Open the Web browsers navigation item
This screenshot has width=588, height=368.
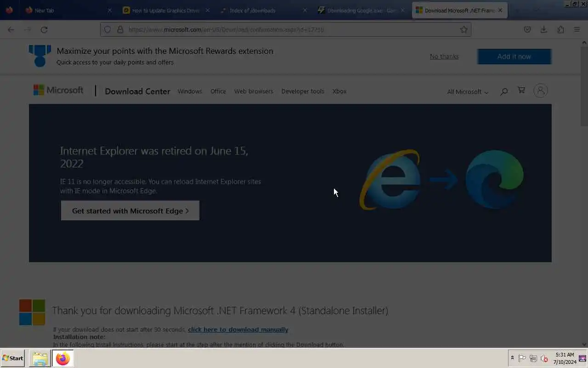[x=254, y=91]
